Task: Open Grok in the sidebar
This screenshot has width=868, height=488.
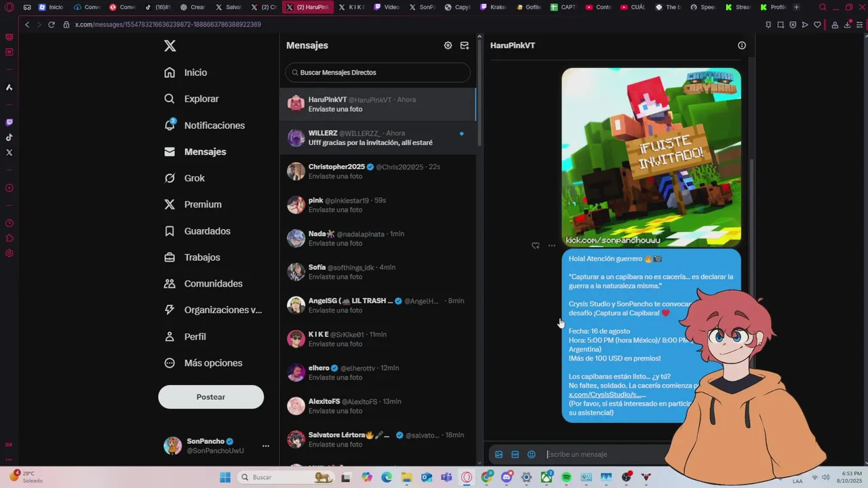Action: click(184, 178)
